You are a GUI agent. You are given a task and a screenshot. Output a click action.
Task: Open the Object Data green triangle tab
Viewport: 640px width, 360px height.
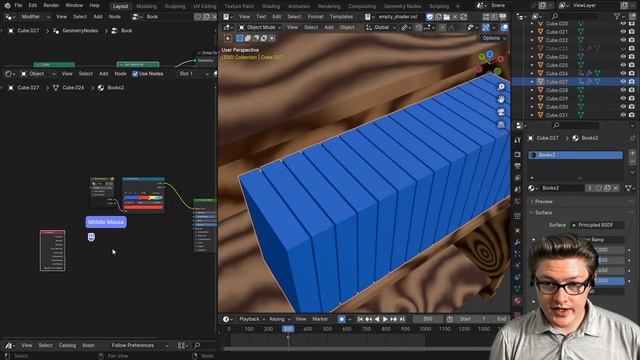coord(518,289)
